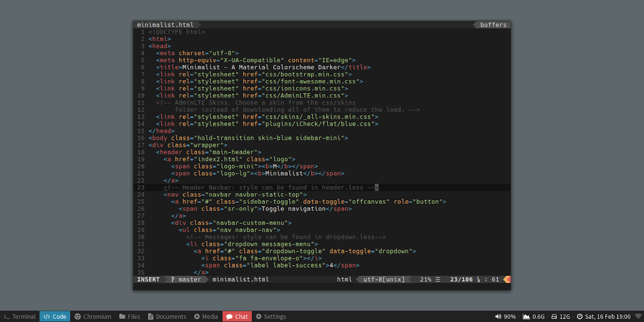Click the navbar navbar-static-top class string
The height and width of the screenshot is (322, 644).
tap(254, 194)
